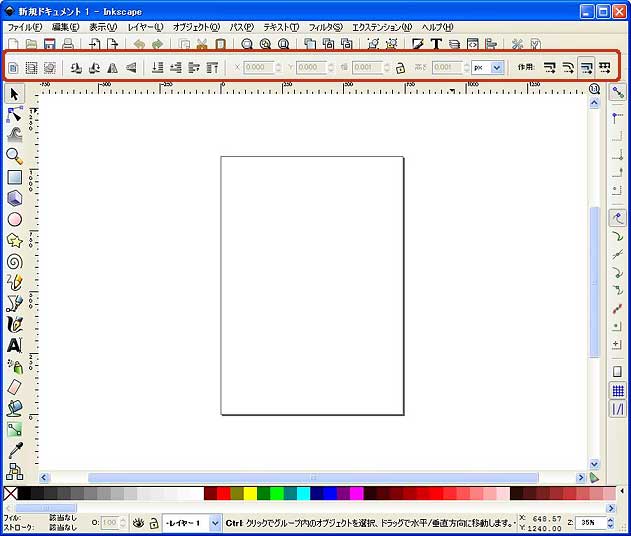
Task: Open the XML editor from toolbar
Action: click(472, 43)
